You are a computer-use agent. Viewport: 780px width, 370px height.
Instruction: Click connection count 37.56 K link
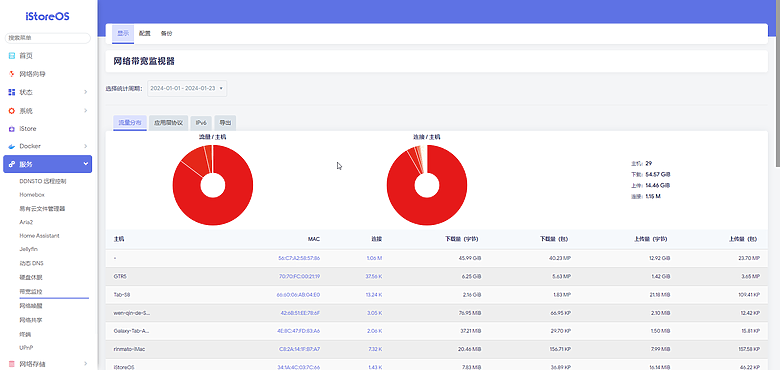(374, 276)
